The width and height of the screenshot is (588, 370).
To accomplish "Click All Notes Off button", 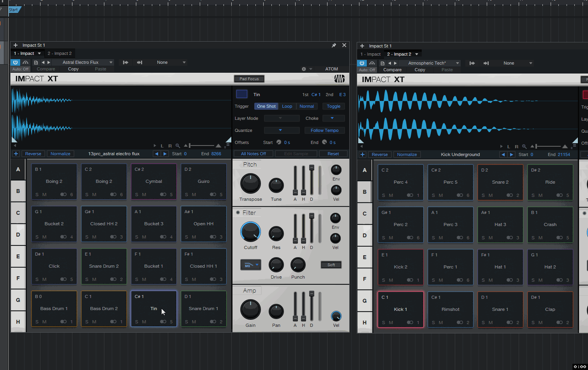I will [253, 154].
